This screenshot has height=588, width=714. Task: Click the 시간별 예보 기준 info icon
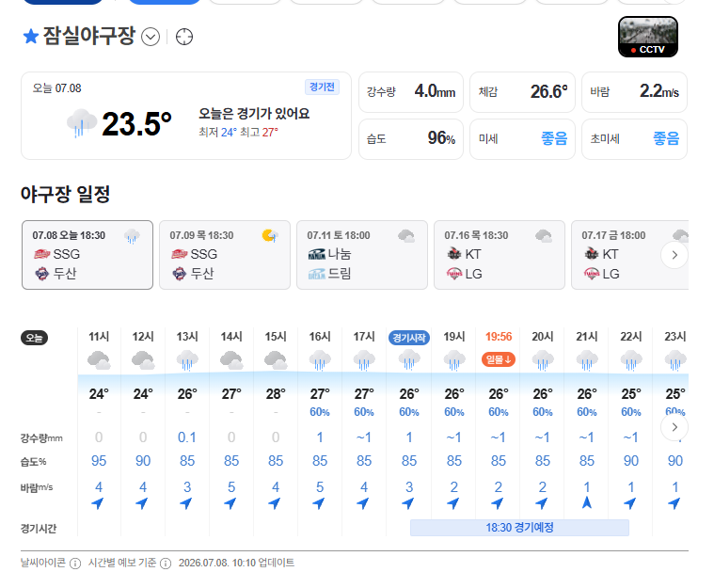(166, 564)
